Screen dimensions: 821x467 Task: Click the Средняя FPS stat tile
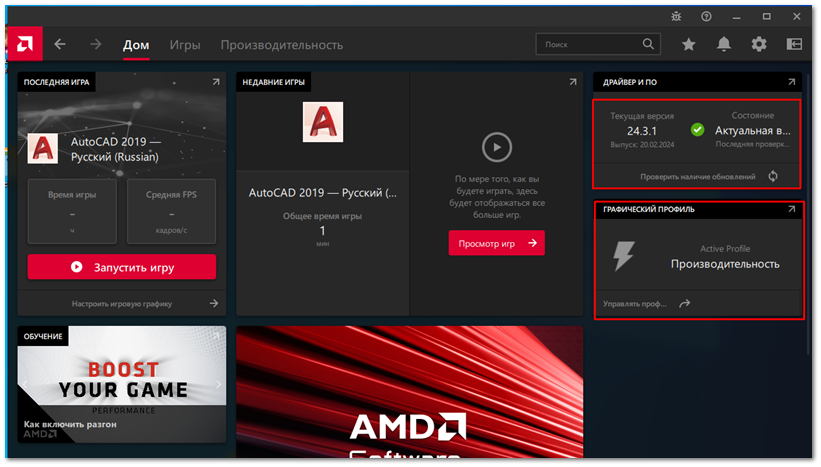pos(171,212)
